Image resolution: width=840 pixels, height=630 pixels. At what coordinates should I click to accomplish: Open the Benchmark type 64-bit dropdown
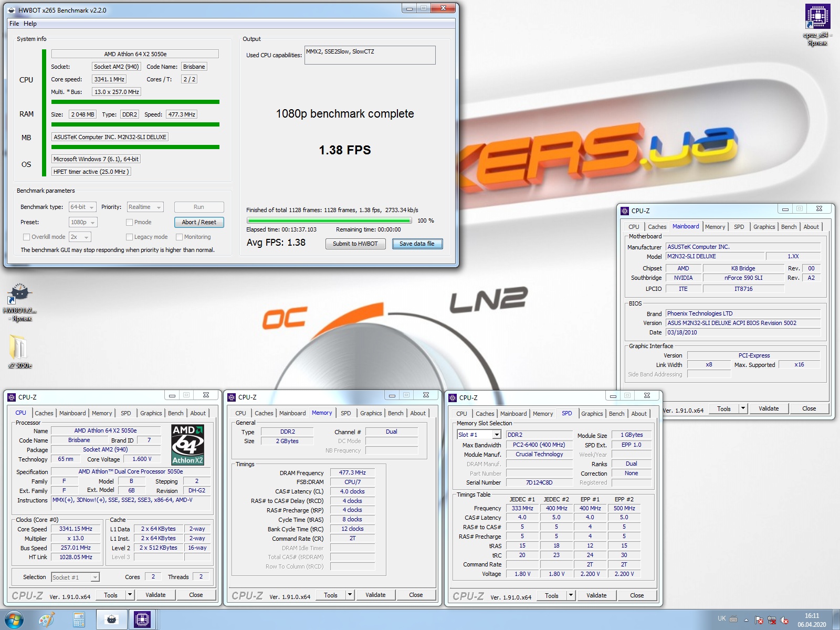pyautogui.click(x=82, y=207)
